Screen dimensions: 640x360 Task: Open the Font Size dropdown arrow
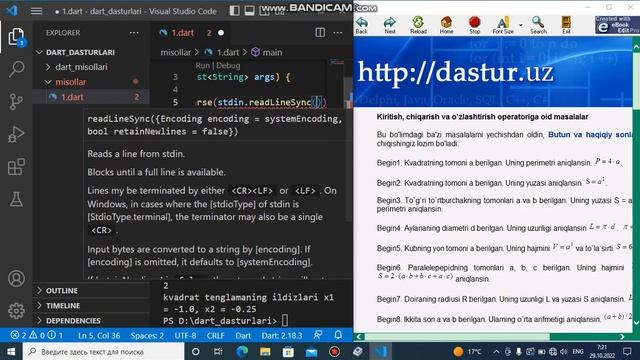pos(520,25)
